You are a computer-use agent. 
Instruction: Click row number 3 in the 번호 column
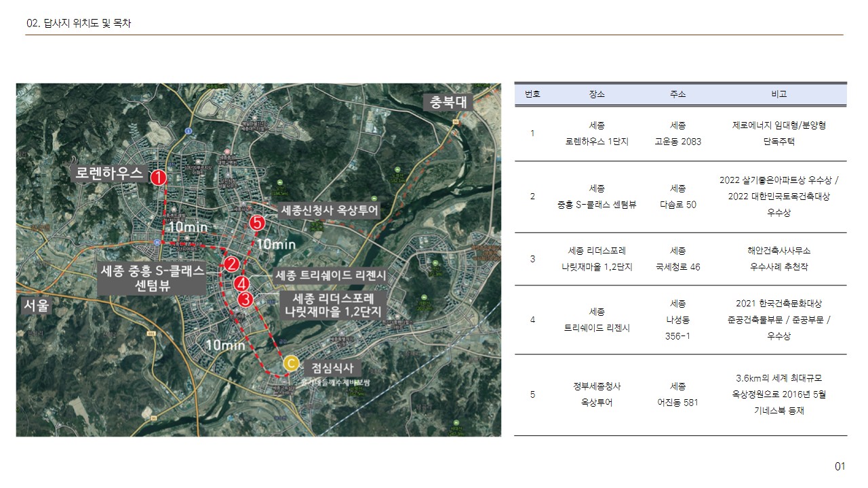click(x=532, y=259)
